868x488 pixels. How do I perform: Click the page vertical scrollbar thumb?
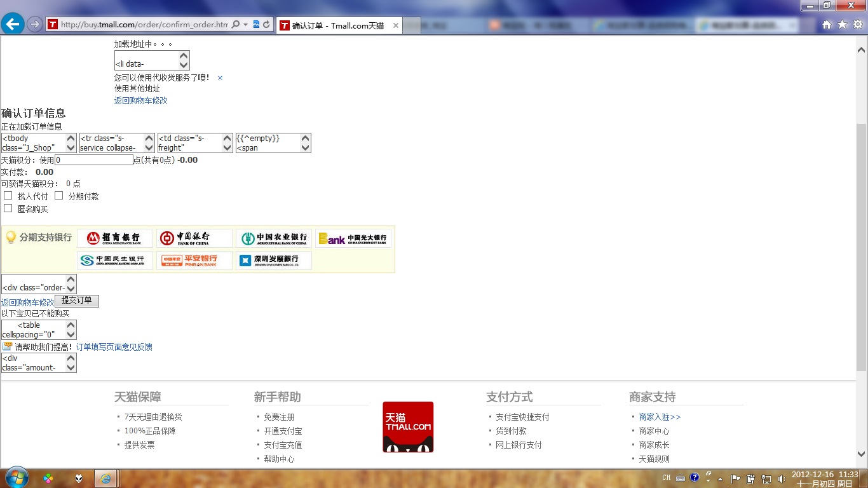coord(862,248)
